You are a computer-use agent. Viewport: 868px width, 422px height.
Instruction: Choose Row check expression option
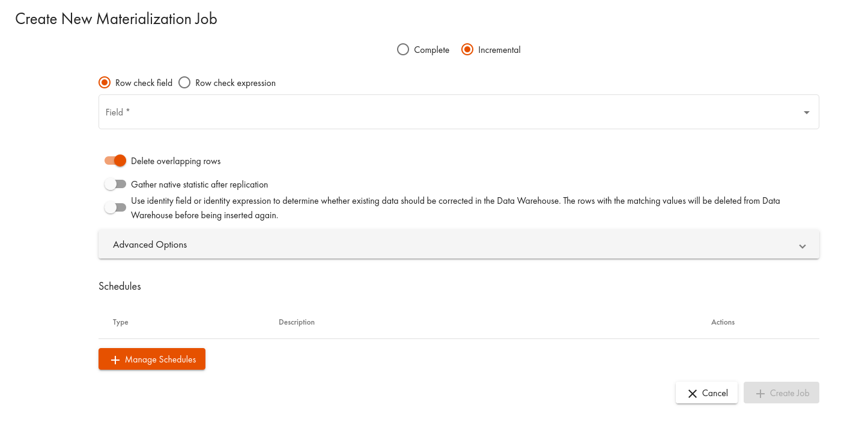(x=184, y=82)
